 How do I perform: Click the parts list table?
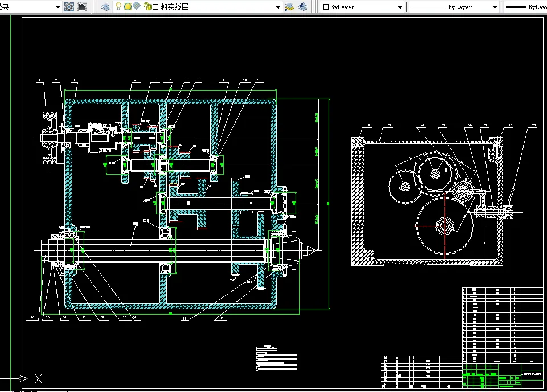(x=501, y=324)
